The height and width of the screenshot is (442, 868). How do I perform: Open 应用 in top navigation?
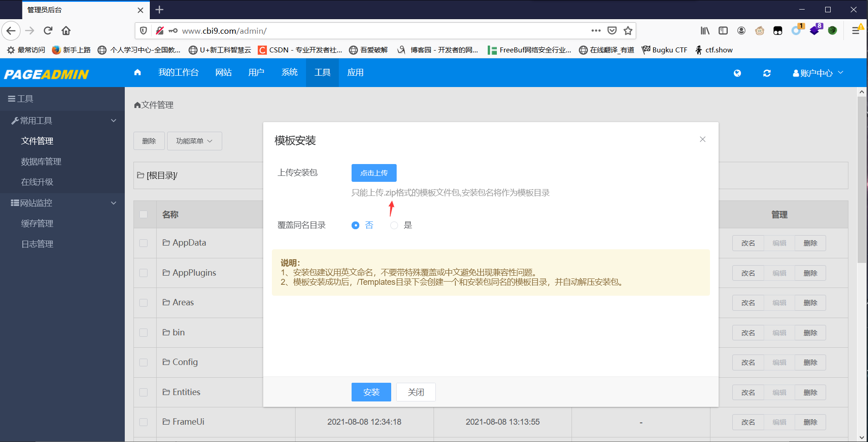pos(356,72)
